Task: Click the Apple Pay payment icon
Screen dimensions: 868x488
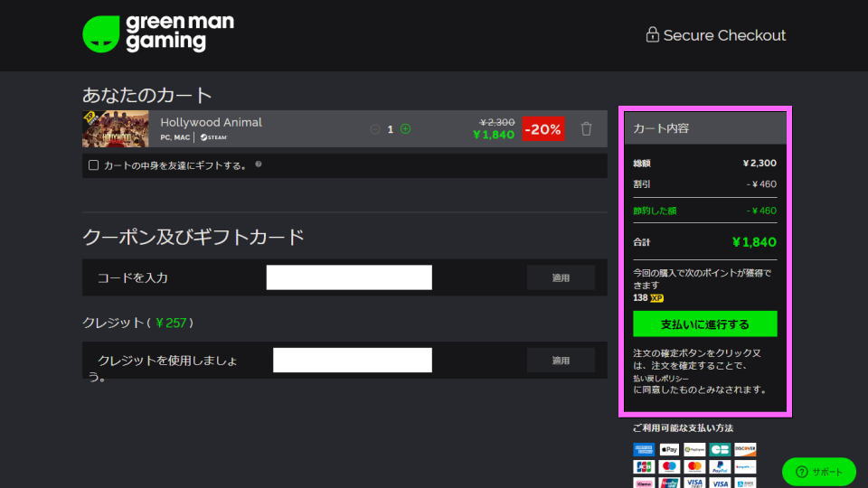Action: click(x=669, y=449)
